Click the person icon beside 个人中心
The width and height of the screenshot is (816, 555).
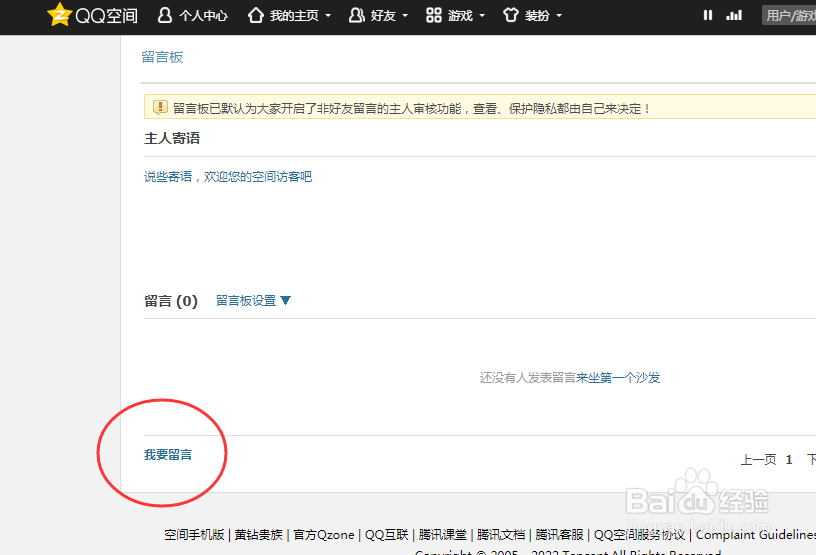tap(164, 15)
